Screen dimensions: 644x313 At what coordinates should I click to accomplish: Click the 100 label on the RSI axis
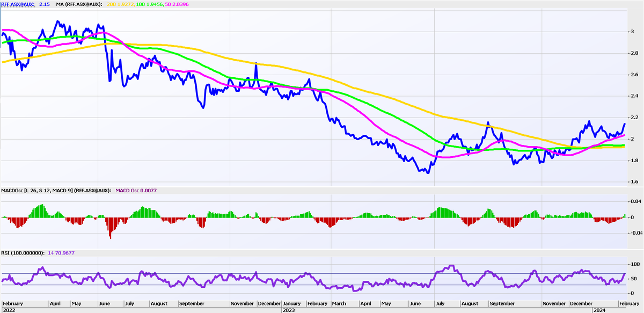point(635,265)
